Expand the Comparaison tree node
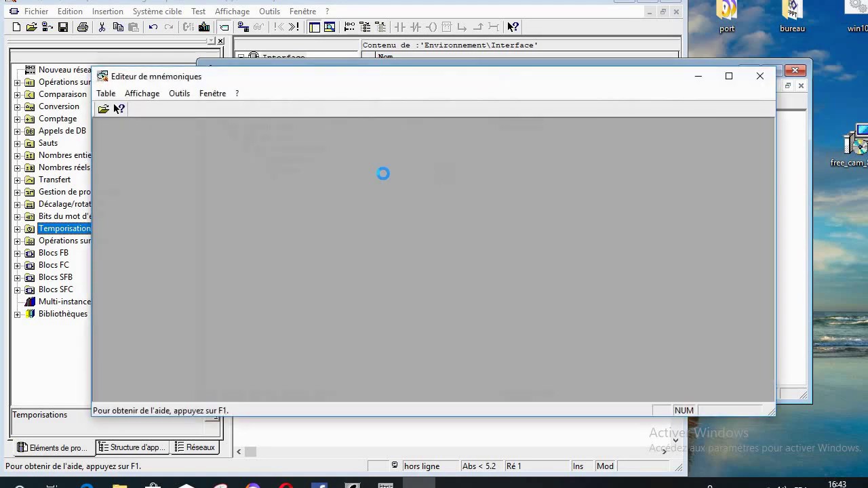The width and height of the screenshot is (868, 488). pyautogui.click(x=17, y=94)
